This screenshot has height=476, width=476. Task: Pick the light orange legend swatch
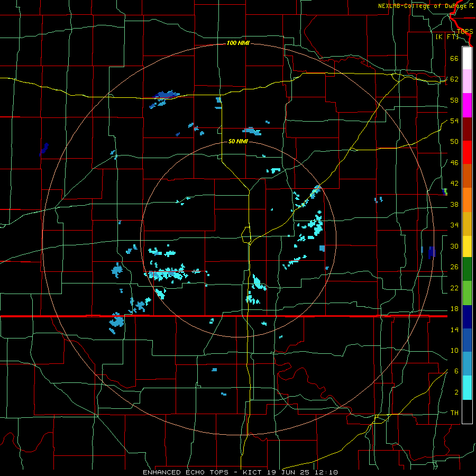coord(467,200)
